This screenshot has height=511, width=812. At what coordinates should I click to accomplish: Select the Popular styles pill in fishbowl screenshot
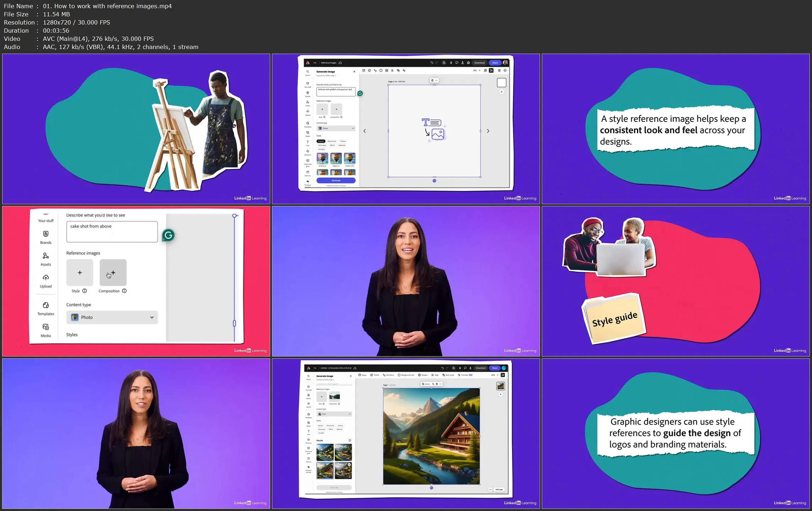[x=321, y=141]
